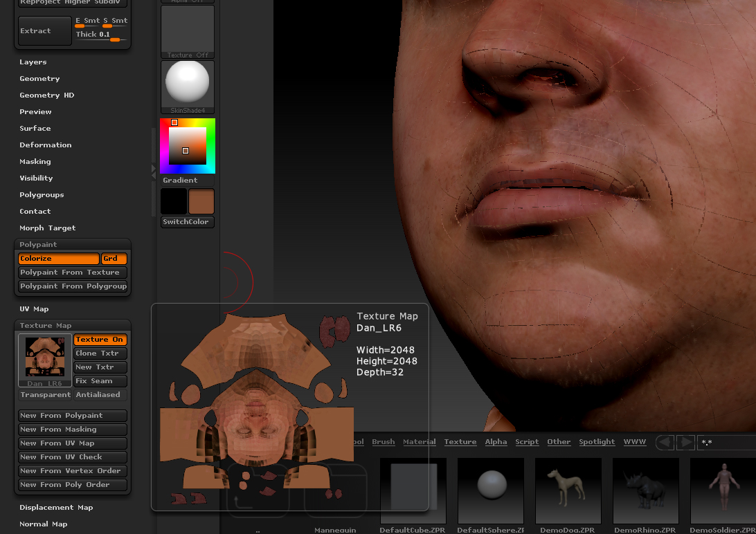
Task: Expand the Contact subpalette
Action: pos(35,212)
